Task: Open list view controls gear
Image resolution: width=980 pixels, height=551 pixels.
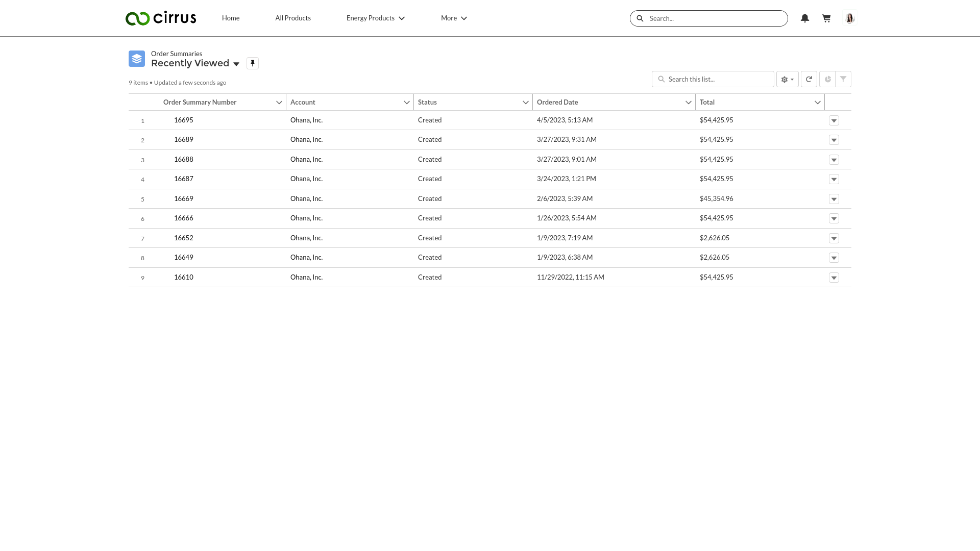Action: coord(788,79)
